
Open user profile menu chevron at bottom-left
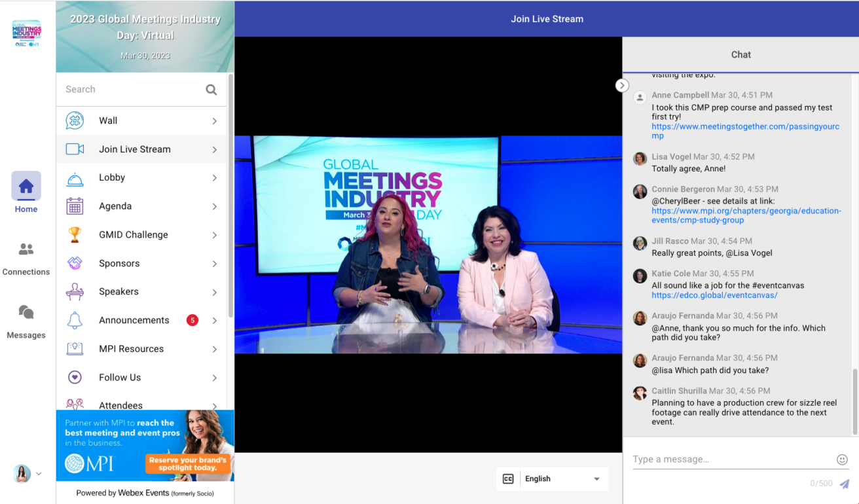tap(39, 474)
